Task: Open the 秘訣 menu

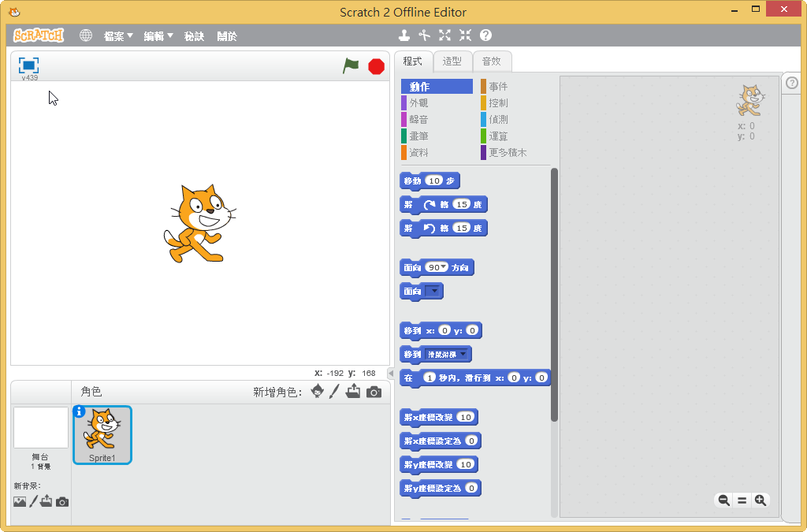Action: coord(194,36)
